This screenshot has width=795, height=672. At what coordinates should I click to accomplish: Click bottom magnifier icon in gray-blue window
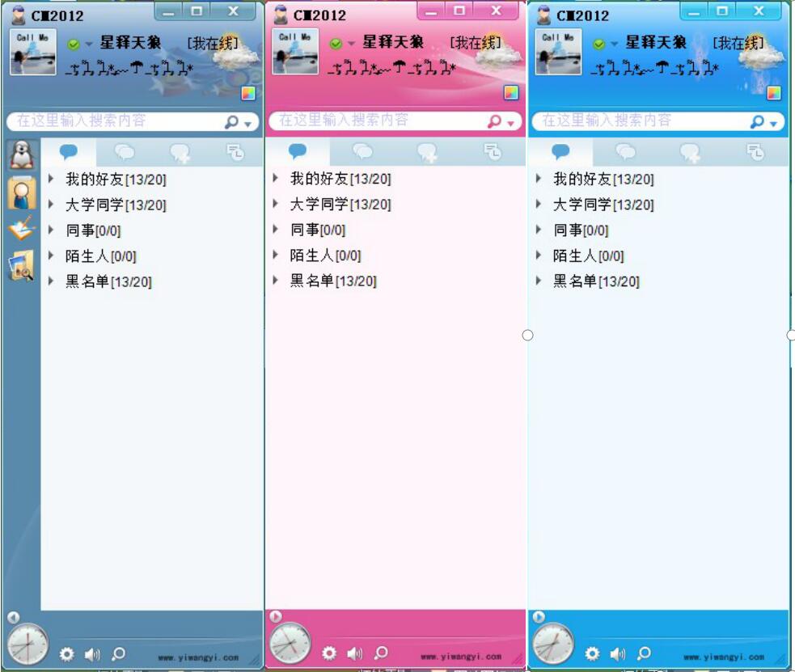(x=118, y=653)
